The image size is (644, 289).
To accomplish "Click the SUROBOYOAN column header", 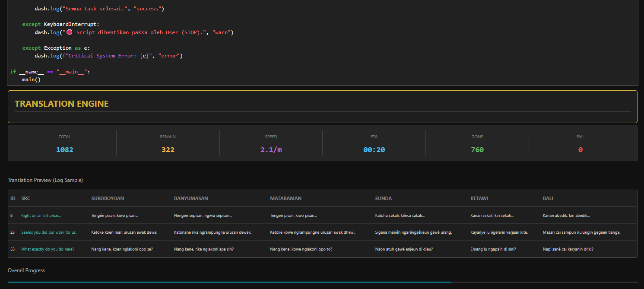I will [108, 198].
